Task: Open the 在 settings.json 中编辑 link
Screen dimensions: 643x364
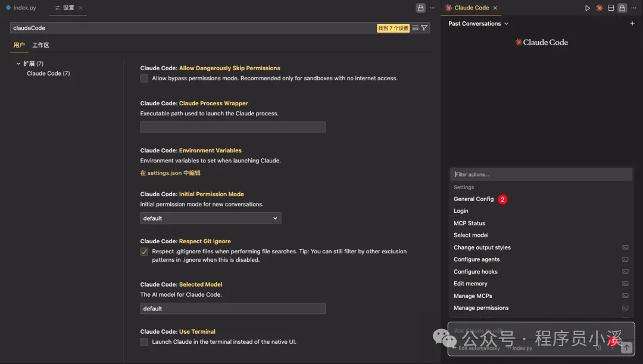Action: 170,173
